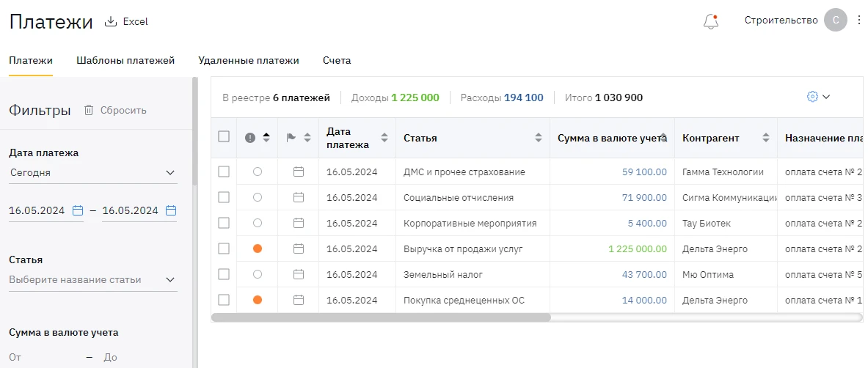The height and width of the screenshot is (368, 868).
Task: Click the filters panel vertical scrollbar
Action: [195, 132]
